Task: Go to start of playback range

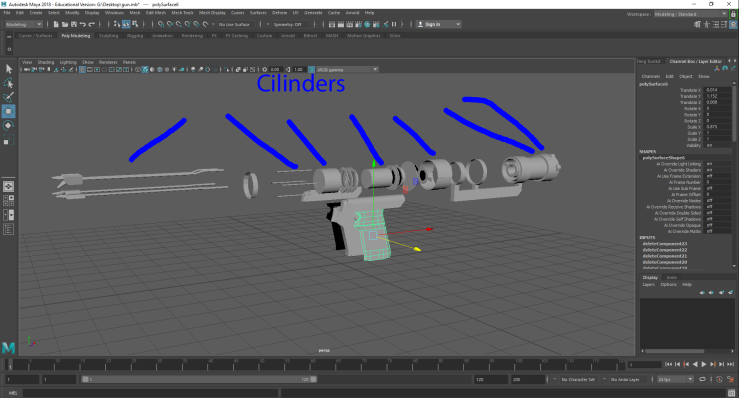Action: pyautogui.click(x=668, y=364)
